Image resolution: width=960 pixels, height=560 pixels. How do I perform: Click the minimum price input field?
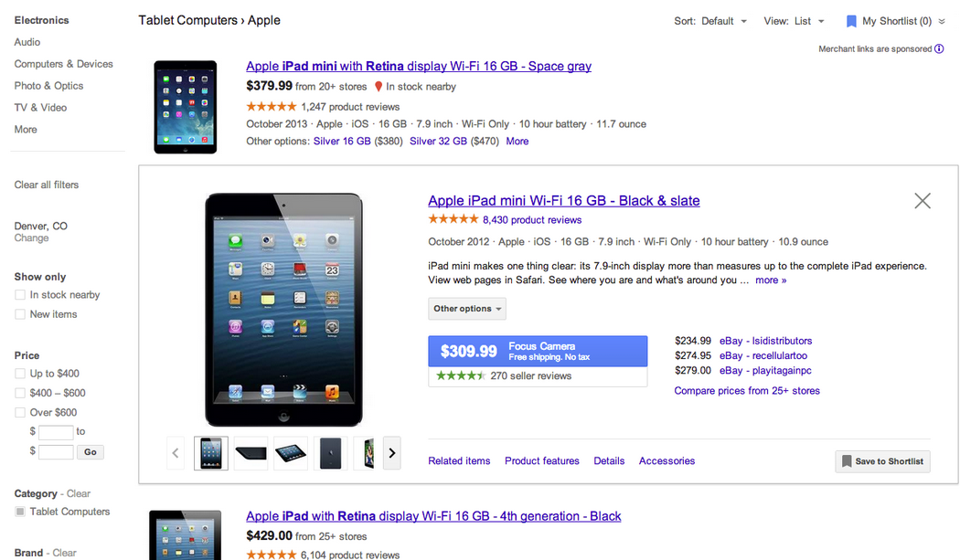coord(56,433)
